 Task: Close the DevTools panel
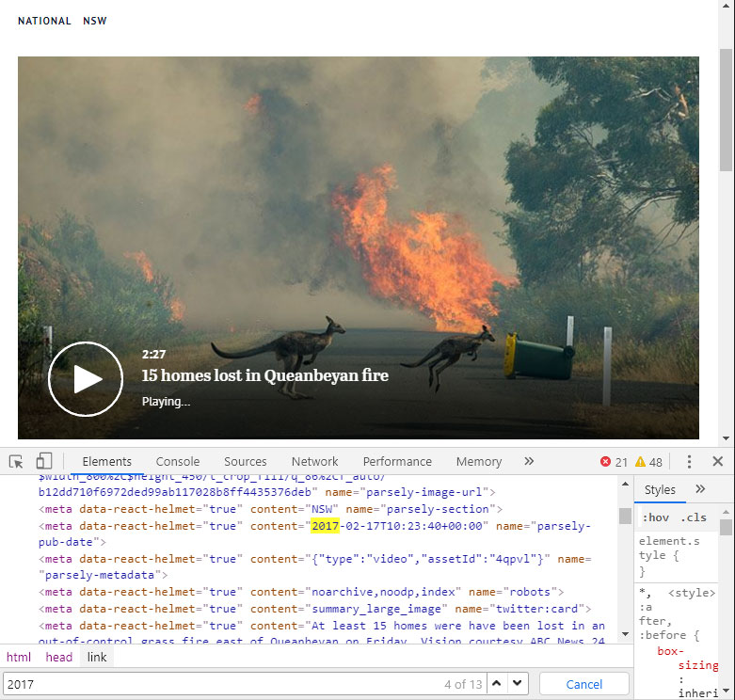pos(717,462)
